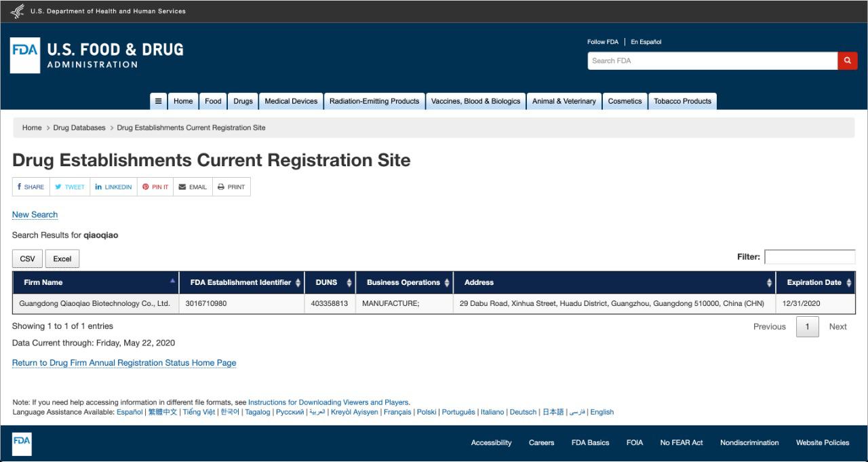Open Drug Establishments Current Registration Site breadcrumb
Screen dimensions: 868x462
191,128
